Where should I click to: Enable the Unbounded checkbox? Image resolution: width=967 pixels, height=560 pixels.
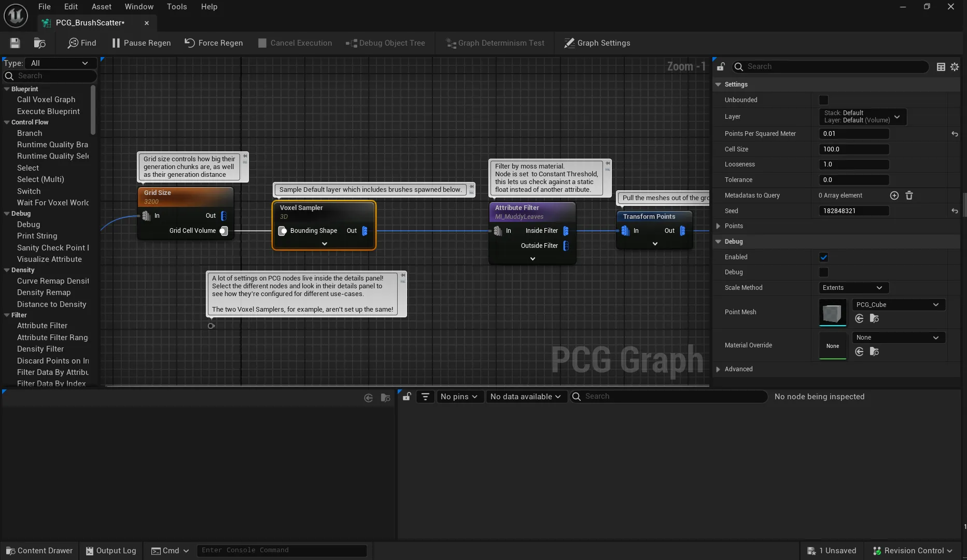click(823, 100)
